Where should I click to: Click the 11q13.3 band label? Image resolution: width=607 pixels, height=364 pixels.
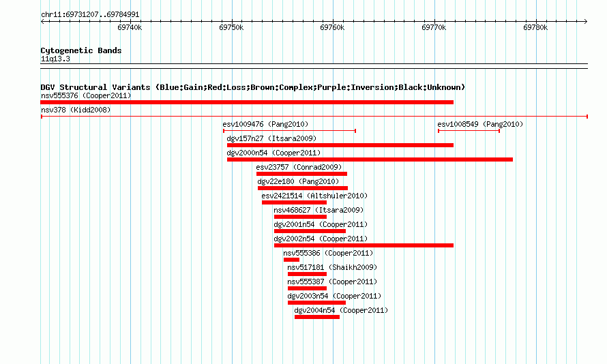click(x=55, y=59)
